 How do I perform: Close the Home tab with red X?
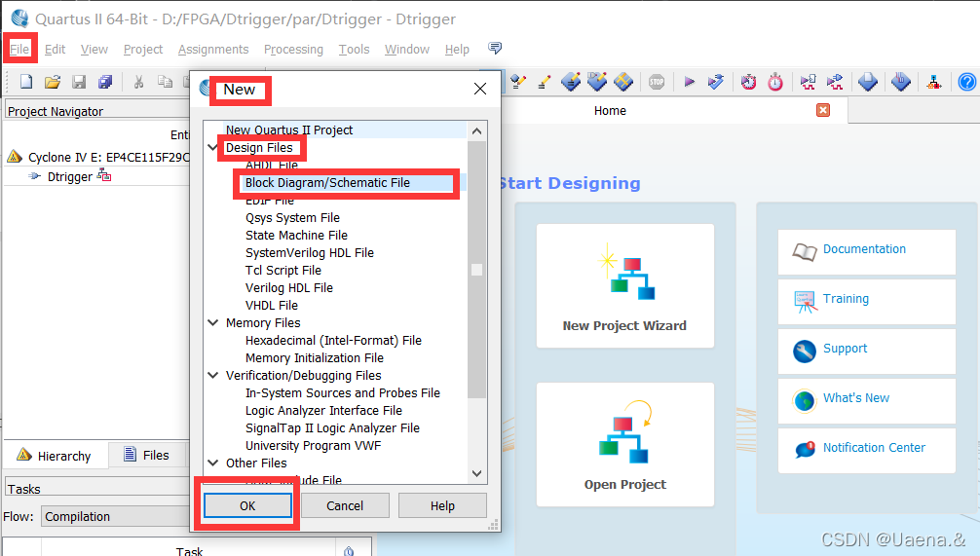point(823,110)
